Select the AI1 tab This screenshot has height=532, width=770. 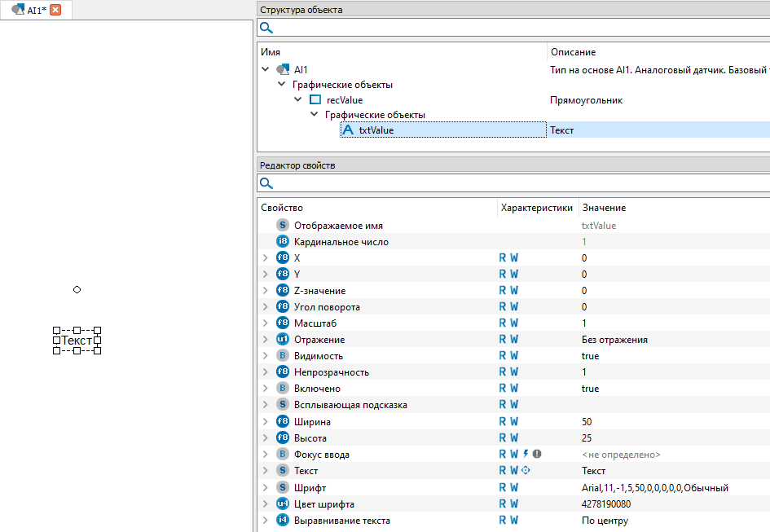coord(33,10)
